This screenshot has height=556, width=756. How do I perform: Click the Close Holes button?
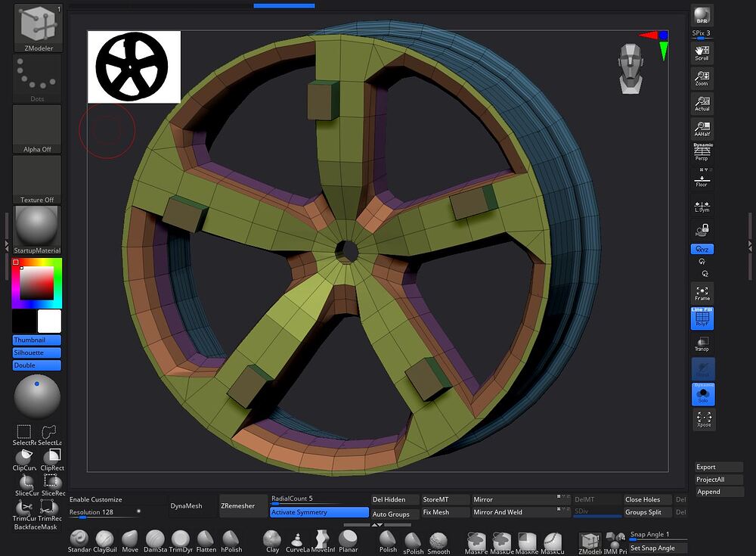(648, 499)
